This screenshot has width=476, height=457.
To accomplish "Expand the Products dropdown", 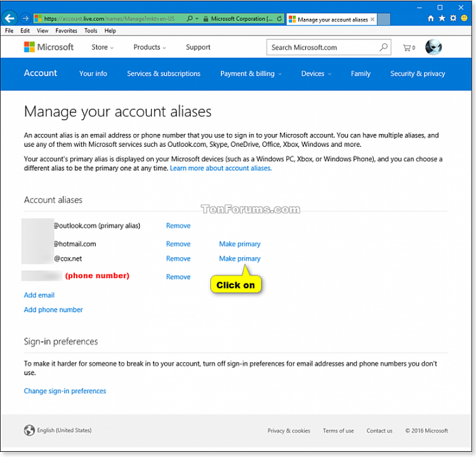I will tap(150, 47).
